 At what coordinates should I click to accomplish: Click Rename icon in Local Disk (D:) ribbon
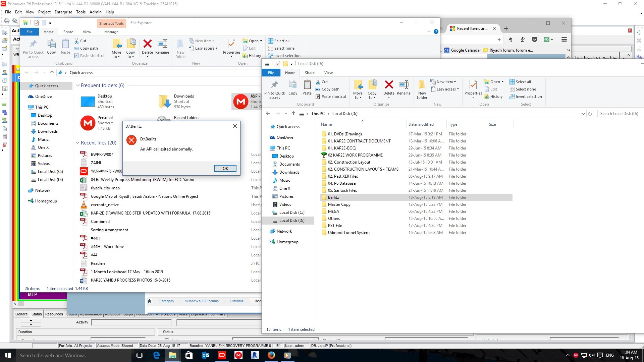(404, 85)
